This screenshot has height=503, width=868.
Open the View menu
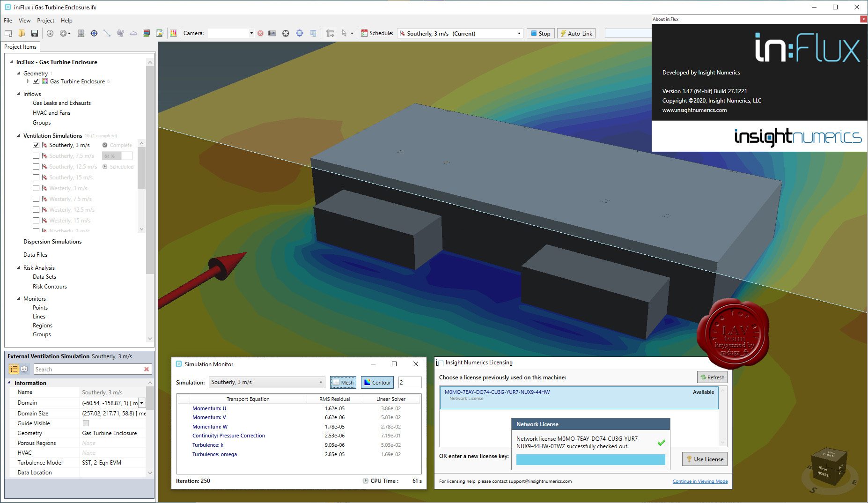point(24,21)
